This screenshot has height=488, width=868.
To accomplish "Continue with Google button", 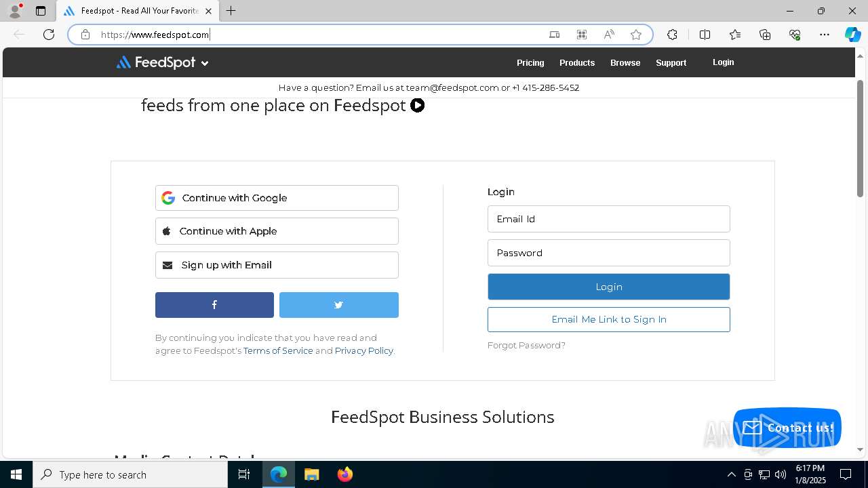I will click(x=277, y=198).
